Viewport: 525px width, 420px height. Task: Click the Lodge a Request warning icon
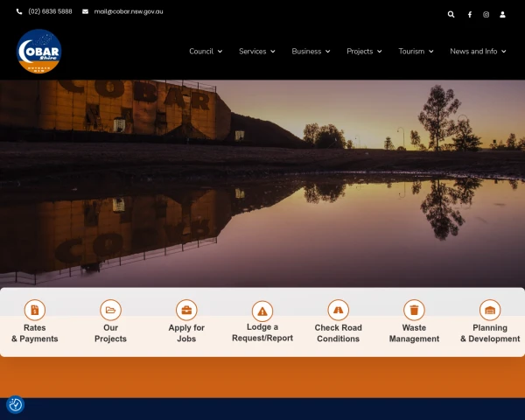click(262, 310)
